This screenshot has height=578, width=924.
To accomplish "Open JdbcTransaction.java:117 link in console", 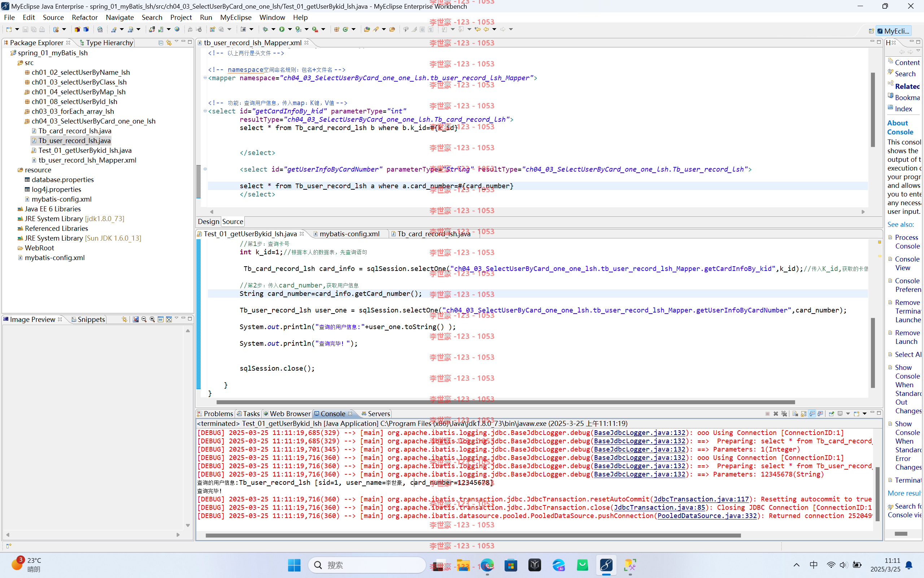I will pyautogui.click(x=701, y=499).
